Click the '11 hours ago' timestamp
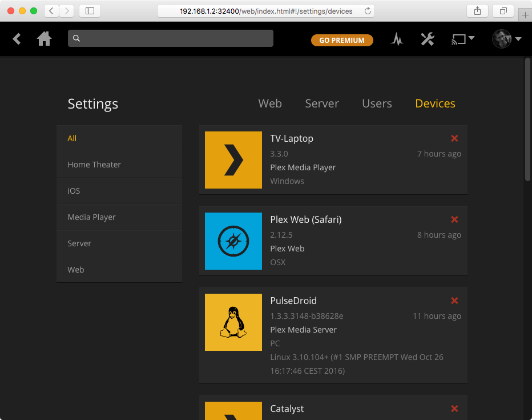This screenshot has height=420, width=532. [437, 316]
